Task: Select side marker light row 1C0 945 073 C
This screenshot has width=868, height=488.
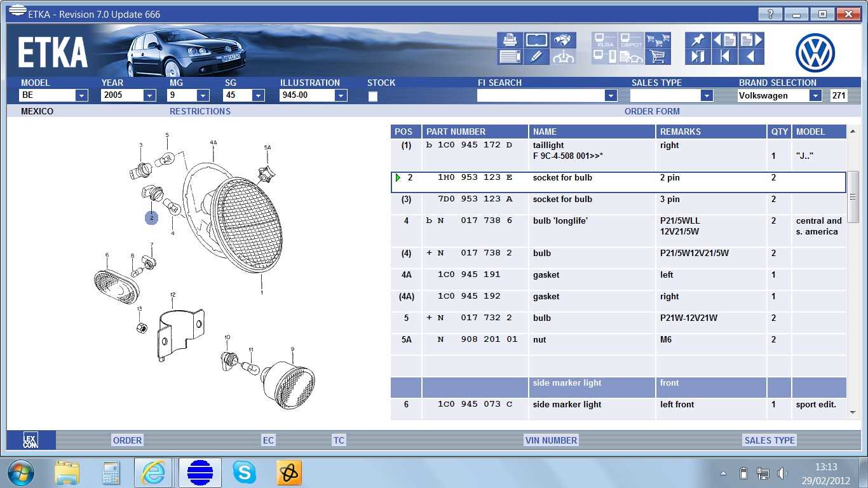Action: coord(618,409)
